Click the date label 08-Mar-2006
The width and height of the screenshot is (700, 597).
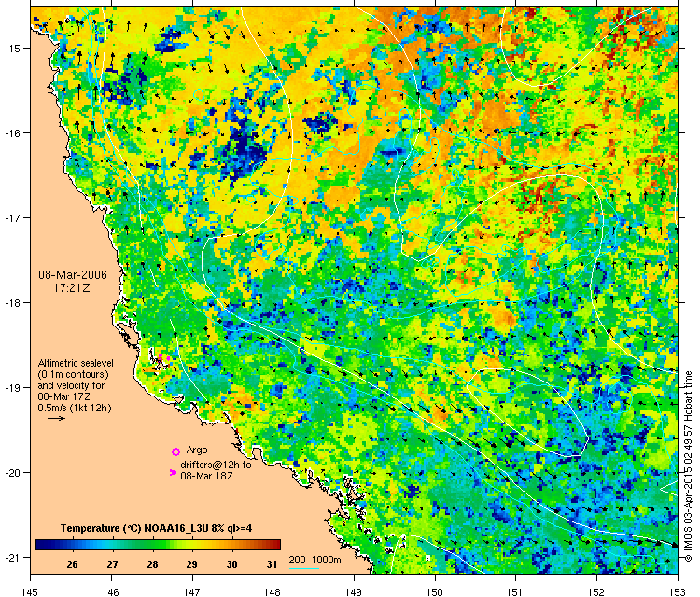click(x=73, y=275)
